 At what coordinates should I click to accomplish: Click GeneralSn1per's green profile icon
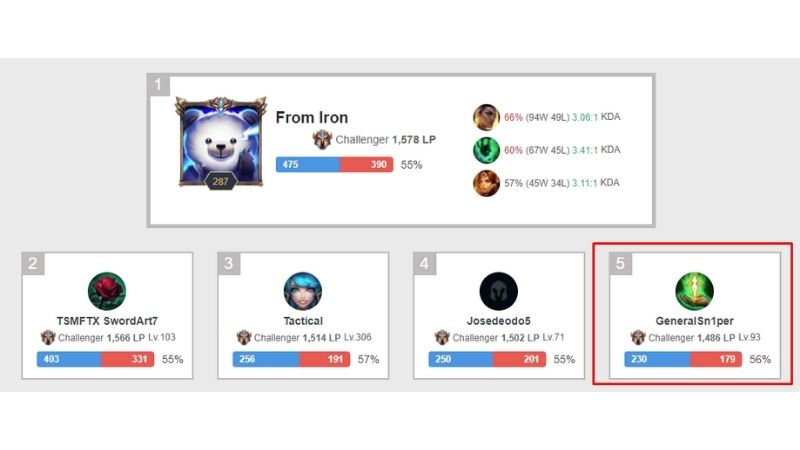click(694, 291)
